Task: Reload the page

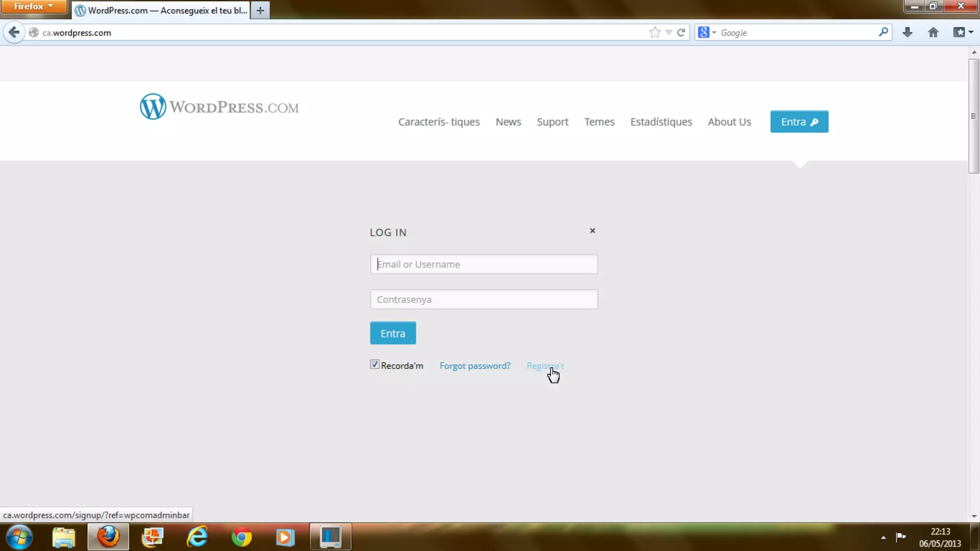Action: [681, 33]
